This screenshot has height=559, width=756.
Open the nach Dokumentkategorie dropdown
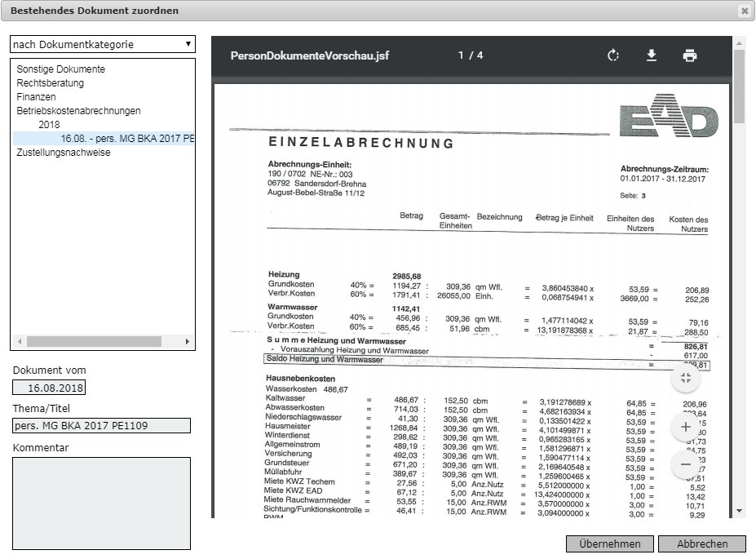pos(103,44)
